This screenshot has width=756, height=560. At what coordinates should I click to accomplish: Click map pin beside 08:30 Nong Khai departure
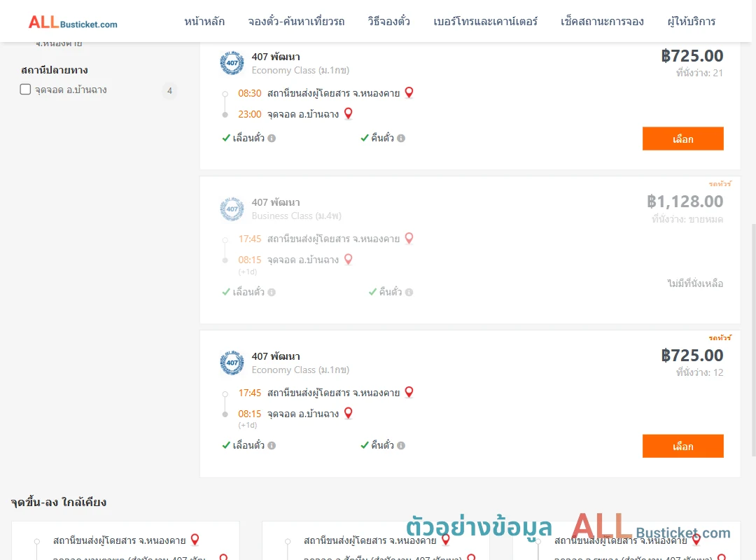pos(409,92)
